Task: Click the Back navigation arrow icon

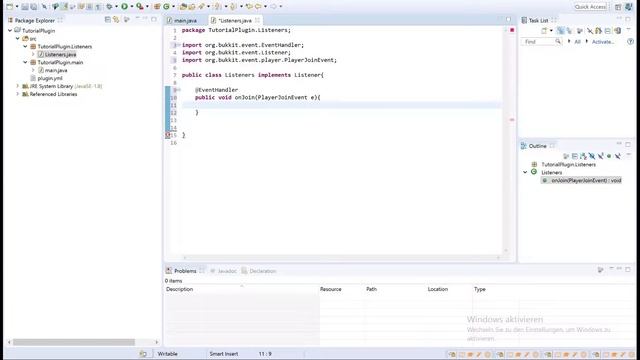Action: click(x=258, y=7)
